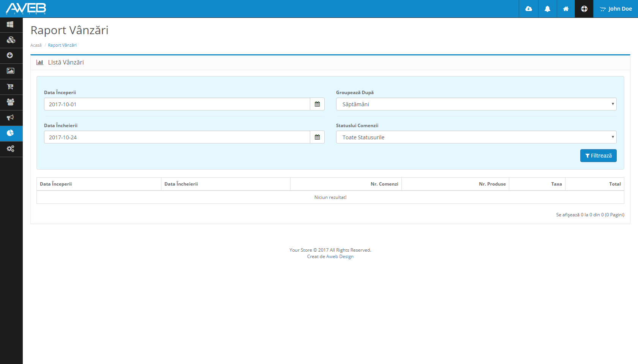Open the customers group sidebar icon
Screen dimensions: 638x364
pos(11,102)
